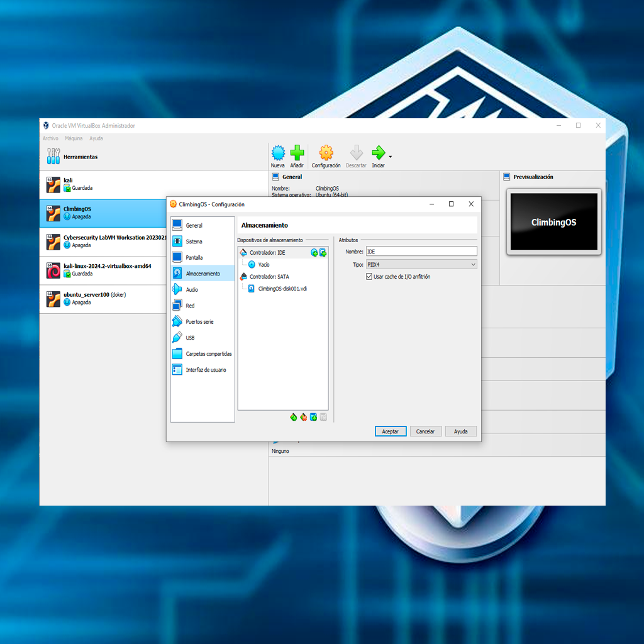The width and height of the screenshot is (644, 644).
Task: Open the Audio settings category
Action: click(x=203, y=289)
